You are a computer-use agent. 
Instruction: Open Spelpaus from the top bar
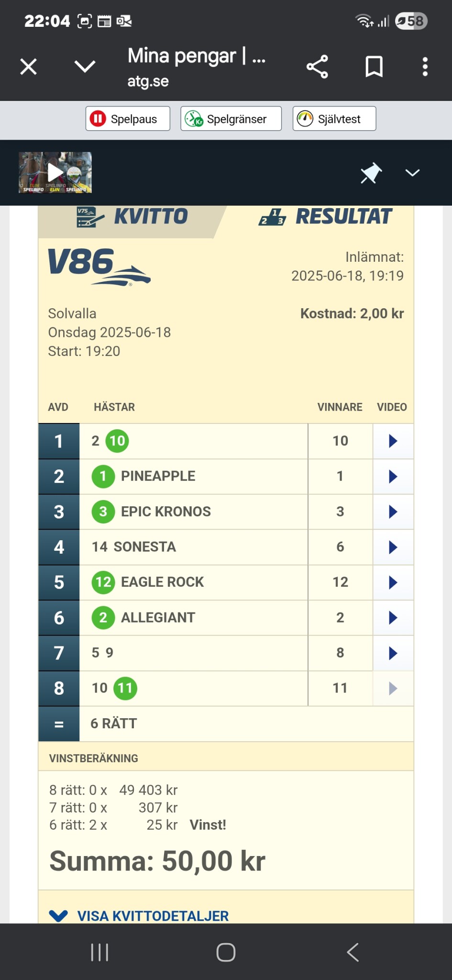pos(128,119)
